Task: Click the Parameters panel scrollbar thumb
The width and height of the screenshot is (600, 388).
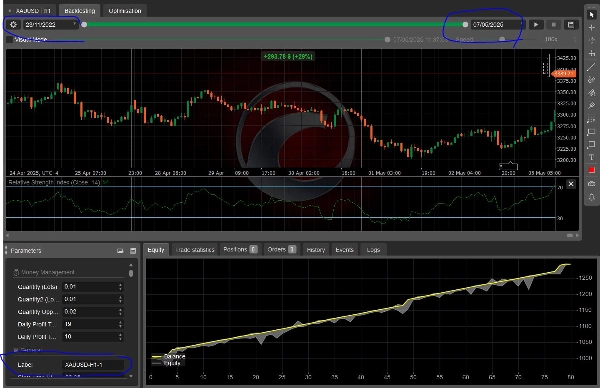Action: 131,273
